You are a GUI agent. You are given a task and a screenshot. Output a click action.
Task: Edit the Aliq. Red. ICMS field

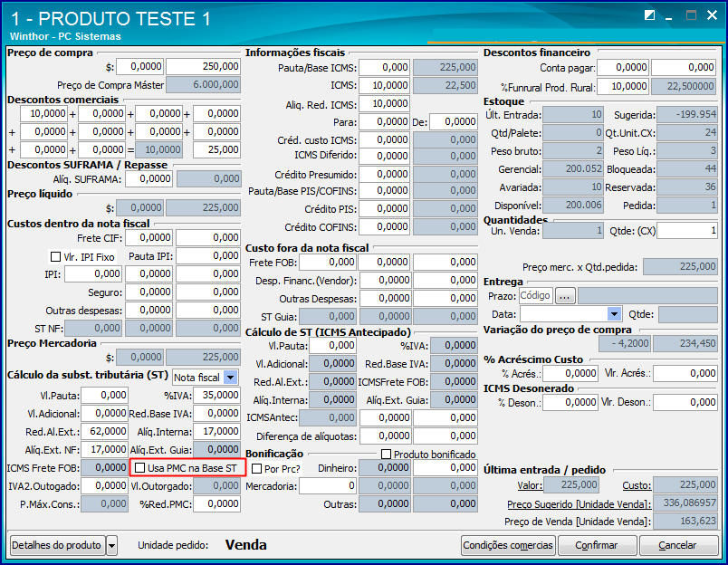point(385,103)
